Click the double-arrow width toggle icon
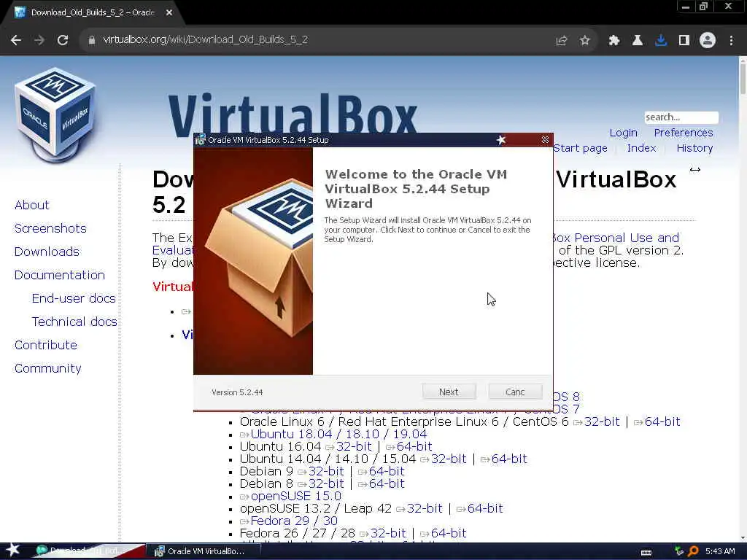The height and width of the screenshot is (560, 747). (694, 169)
